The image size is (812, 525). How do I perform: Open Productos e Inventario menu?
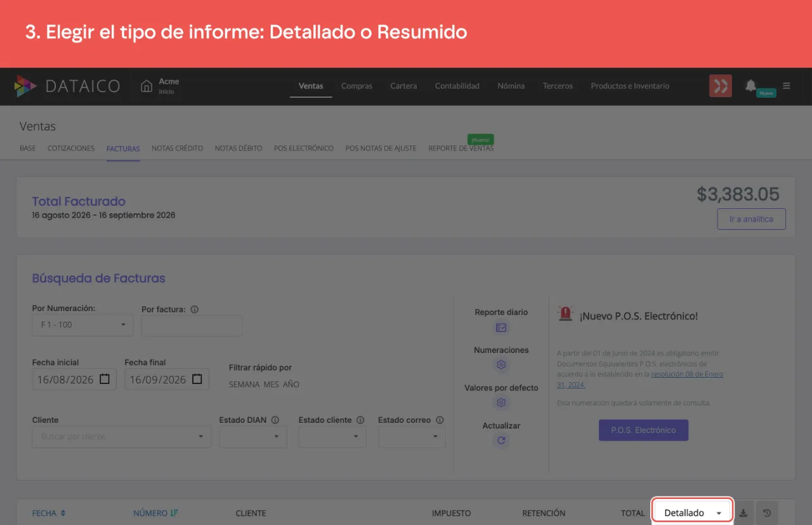point(630,86)
